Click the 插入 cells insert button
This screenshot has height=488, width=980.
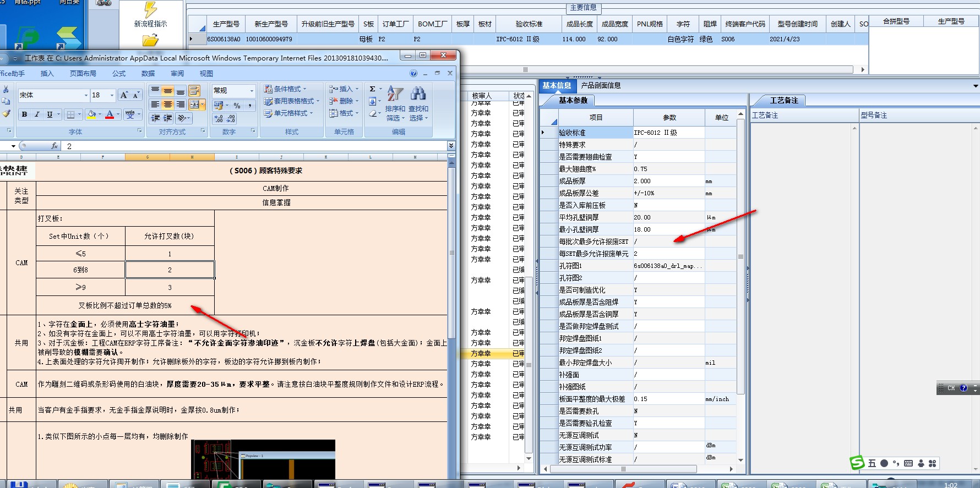tap(344, 89)
